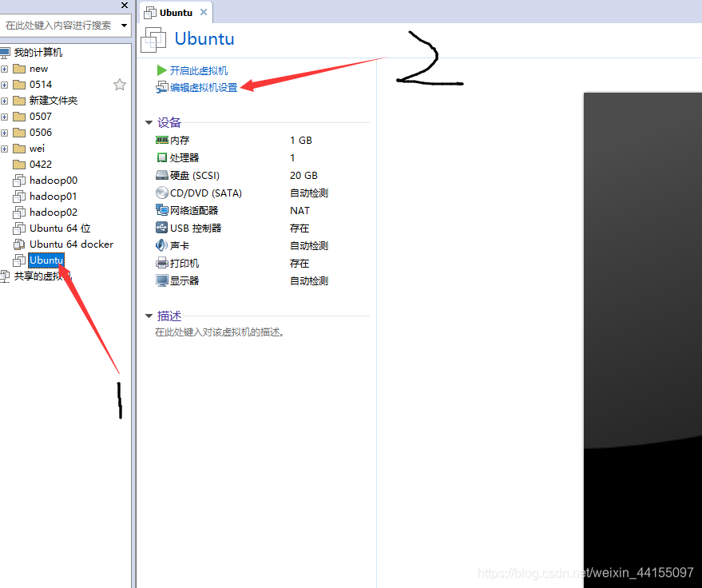Select Ubuntu 64 位 in the library
The height and width of the screenshot is (588, 702).
point(60,228)
